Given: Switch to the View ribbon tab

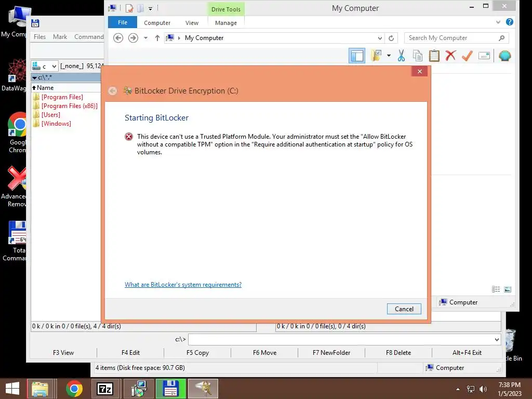Looking at the screenshot, I should point(192,23).
